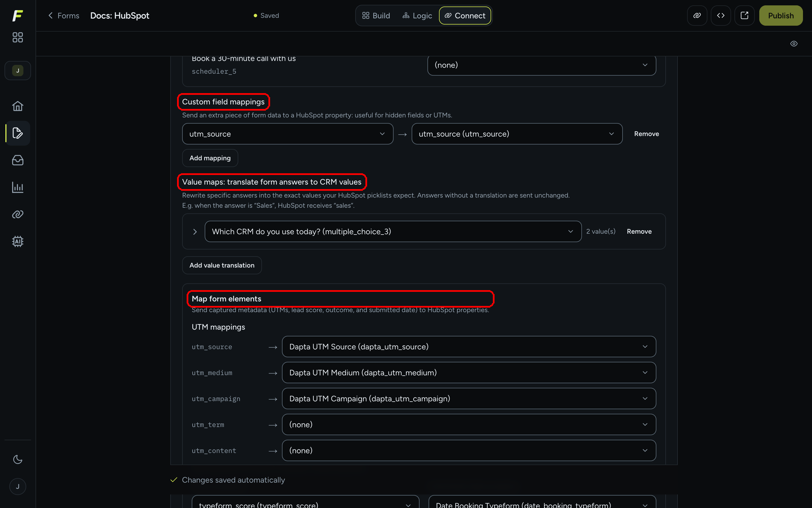Click the F logo in the sidebar
812x508 pixels.
point(17,16)
